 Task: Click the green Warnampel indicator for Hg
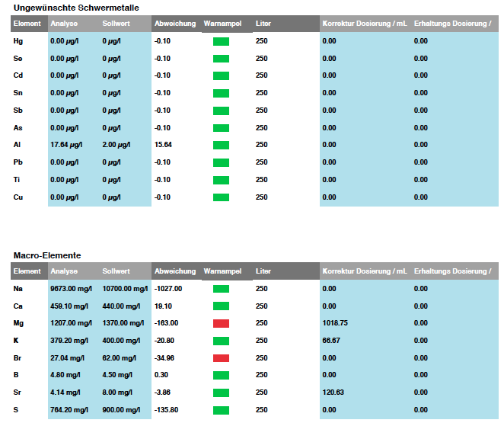pos(221,41)
